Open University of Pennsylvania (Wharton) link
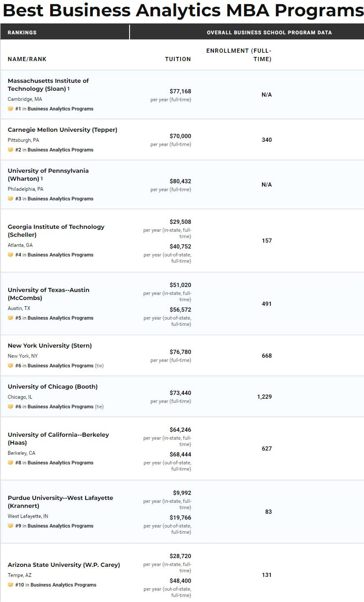364x602 pixels. click(x=48, y=174)
